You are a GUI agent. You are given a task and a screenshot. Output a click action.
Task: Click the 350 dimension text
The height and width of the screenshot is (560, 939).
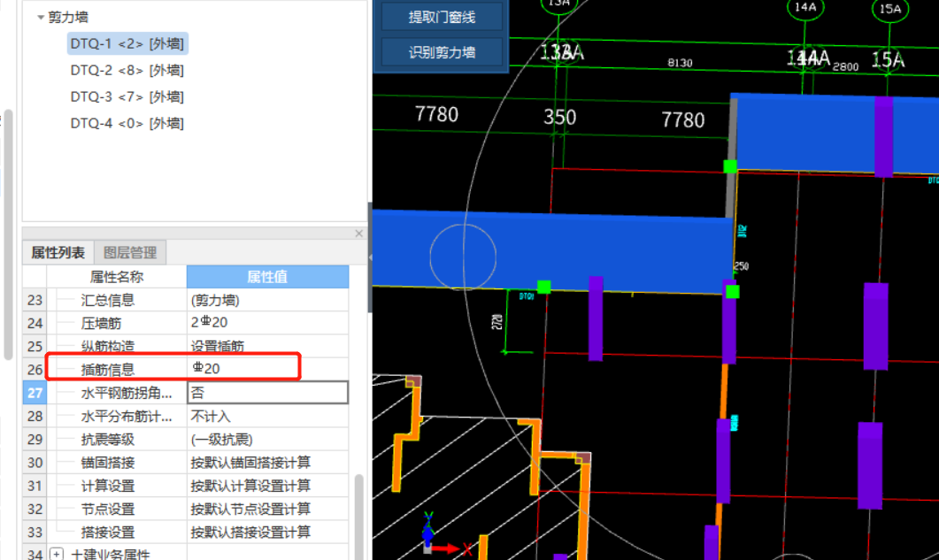pos(560,117)
